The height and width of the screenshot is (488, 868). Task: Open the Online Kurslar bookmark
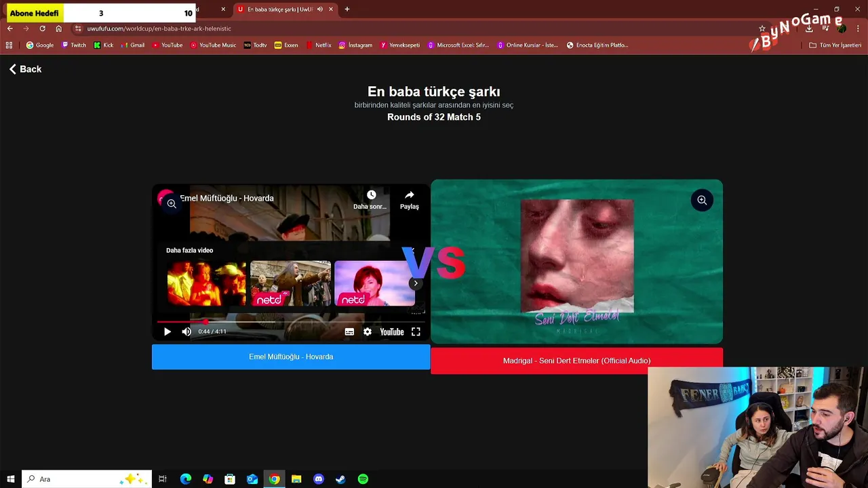click(x=528, y=45)
